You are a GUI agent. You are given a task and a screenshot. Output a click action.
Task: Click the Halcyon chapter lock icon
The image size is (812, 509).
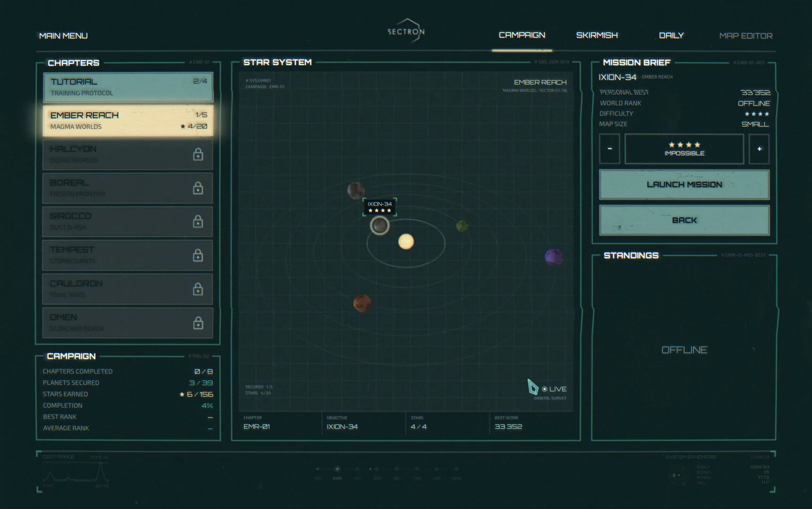click(198, 154)
